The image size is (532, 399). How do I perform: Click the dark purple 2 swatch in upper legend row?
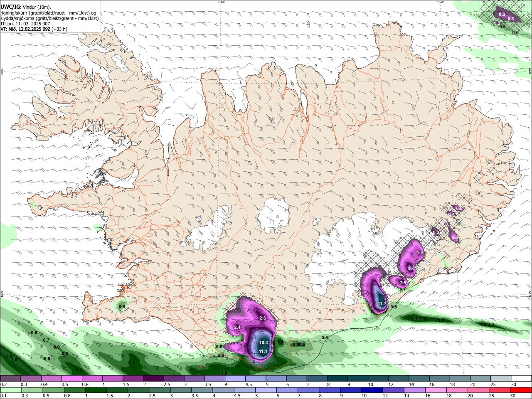point(153,378)
